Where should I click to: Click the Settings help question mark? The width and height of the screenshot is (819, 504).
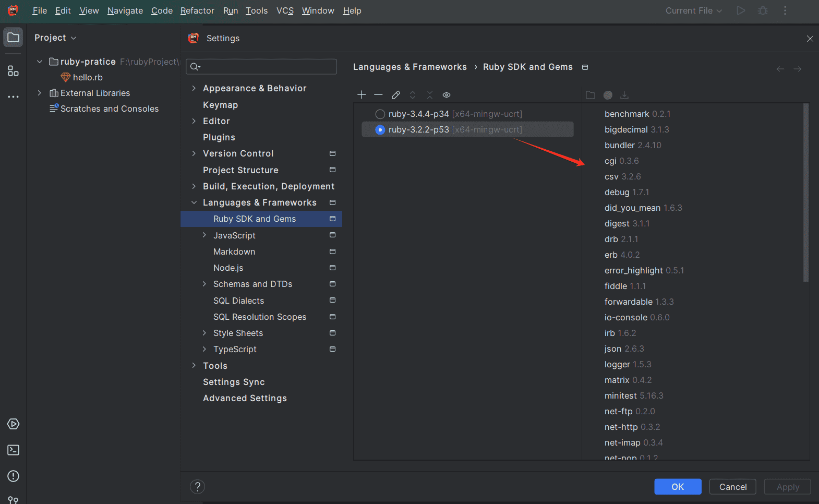197,487
